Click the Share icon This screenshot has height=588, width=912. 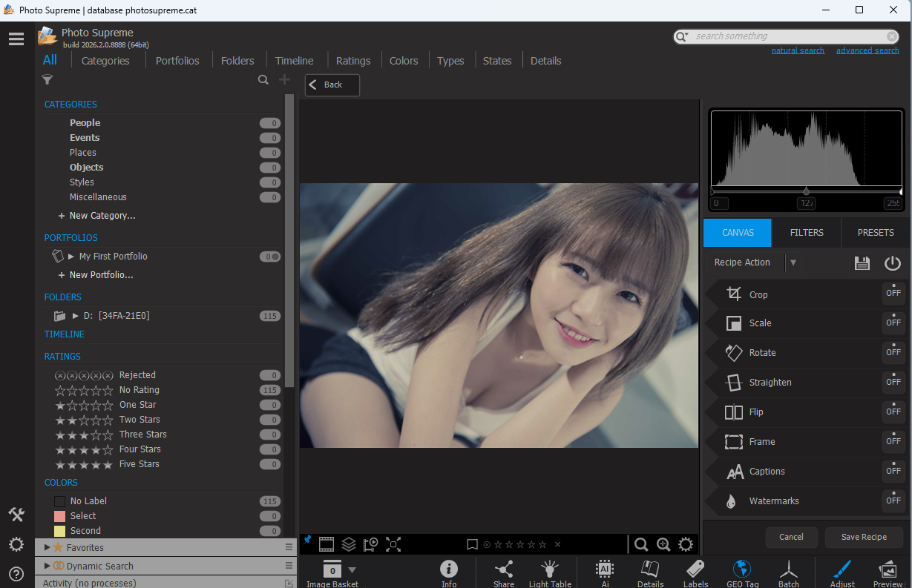tap(503, 571)
